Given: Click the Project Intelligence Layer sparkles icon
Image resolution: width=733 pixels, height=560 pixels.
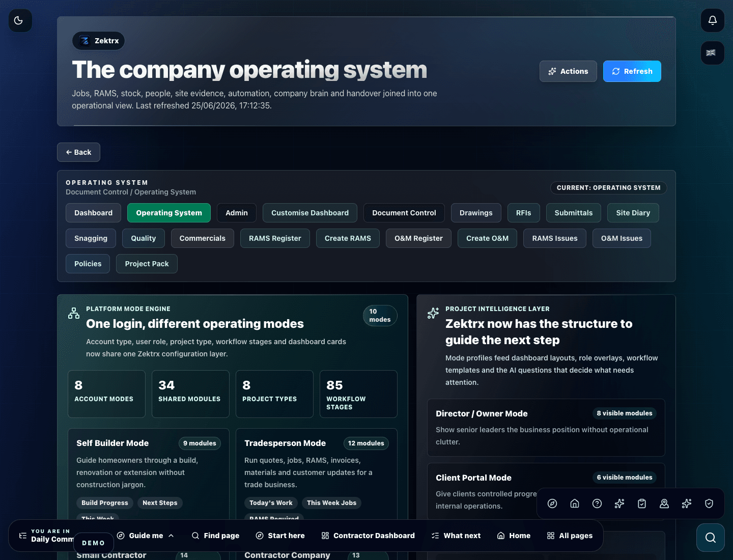Looking at the screenshot, I should 433,313.
